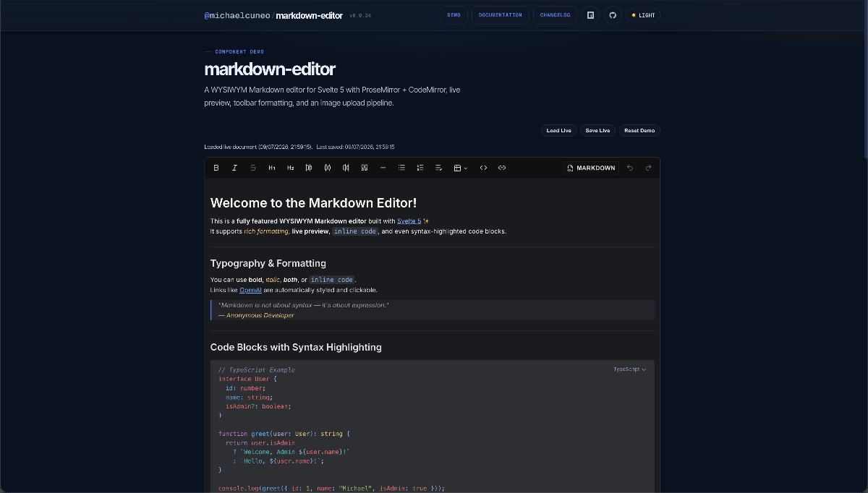Toggle inline code formatting

(x=483, y=168)
